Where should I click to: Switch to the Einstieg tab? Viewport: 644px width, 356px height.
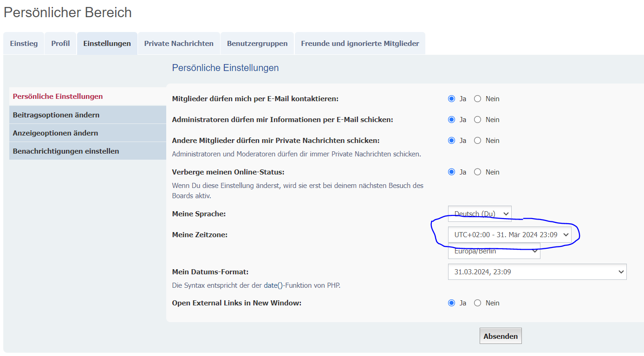[x=24, y=44]
